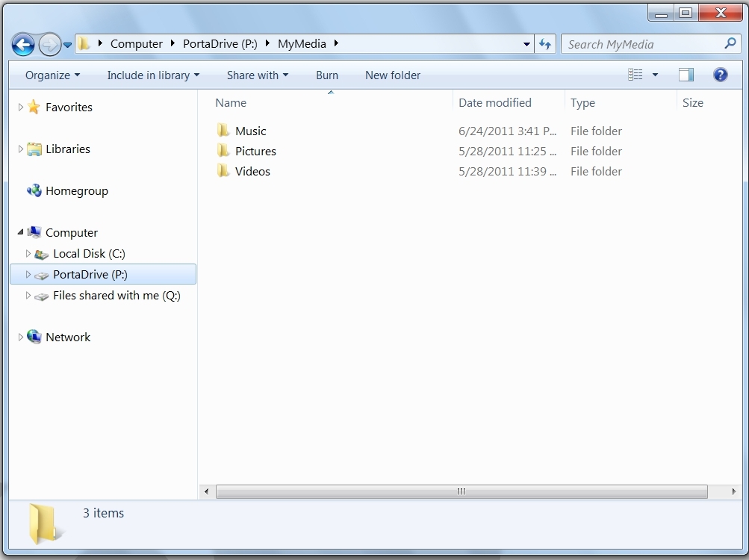Select Computer in the address breadcrumb
Viewport: 749px width, 560px height.
[x=136, y=44]
